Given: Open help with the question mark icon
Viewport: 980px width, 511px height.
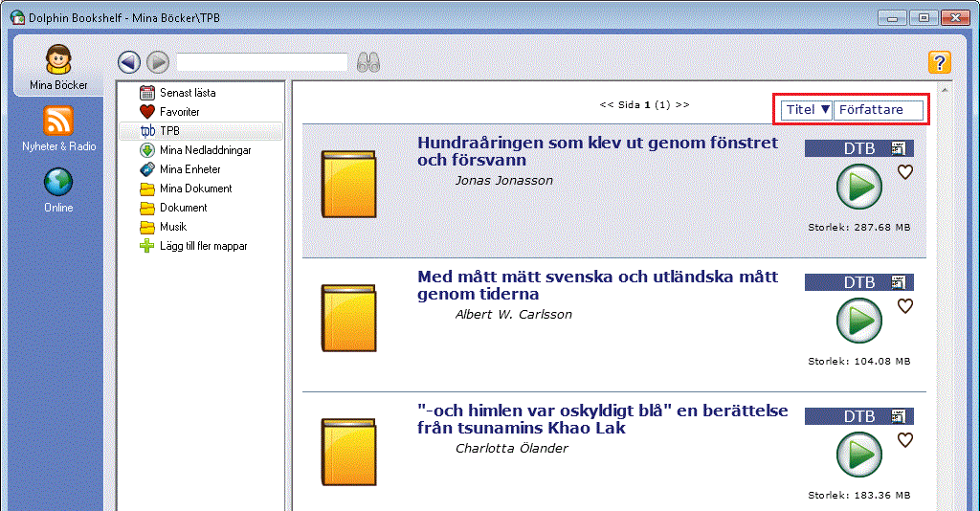Looking at the screenshot, I should 940,62.
